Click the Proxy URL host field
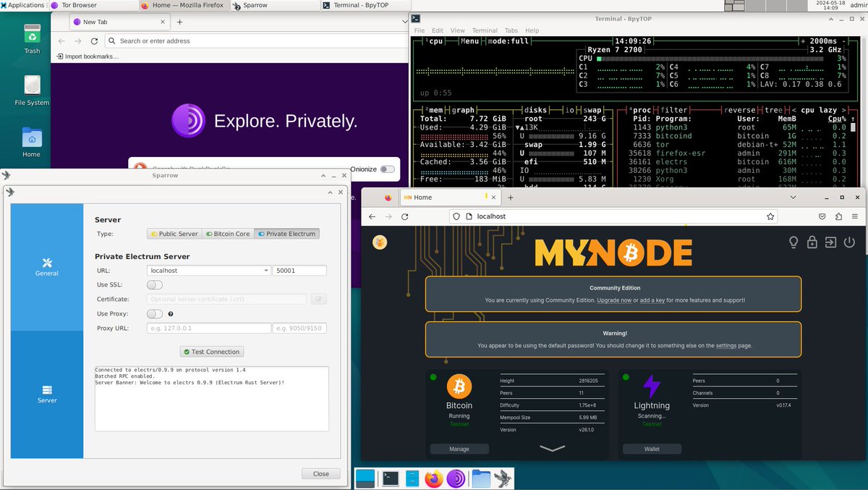This screenshot has width=868, height=490. click(x=208, y=328)
